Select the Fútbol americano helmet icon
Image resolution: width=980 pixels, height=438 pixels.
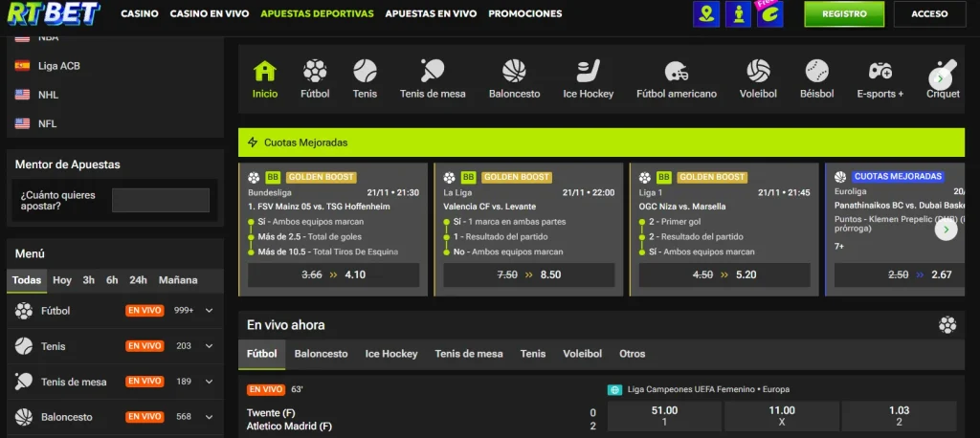[x=677, y=71]
